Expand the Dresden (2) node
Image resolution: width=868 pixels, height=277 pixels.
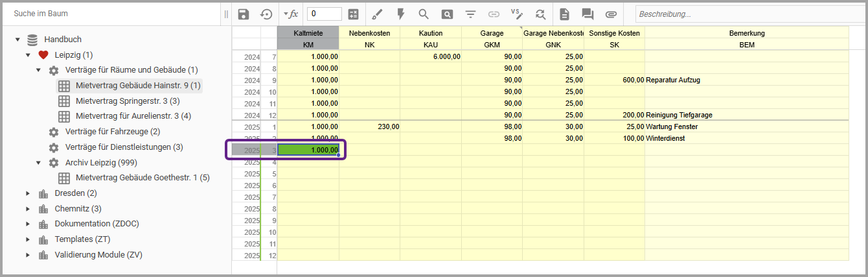click(28, 193)
